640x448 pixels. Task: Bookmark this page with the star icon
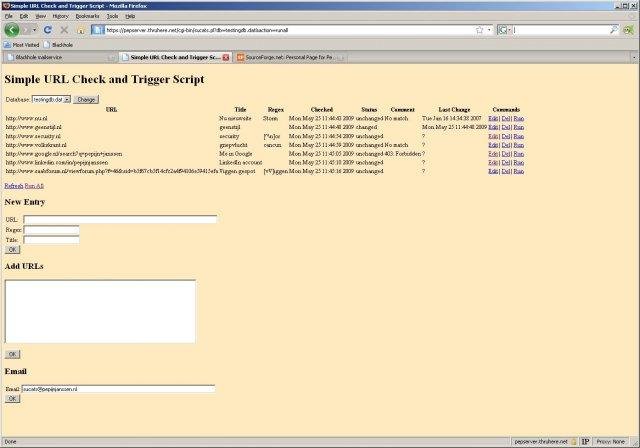[480, 30]
